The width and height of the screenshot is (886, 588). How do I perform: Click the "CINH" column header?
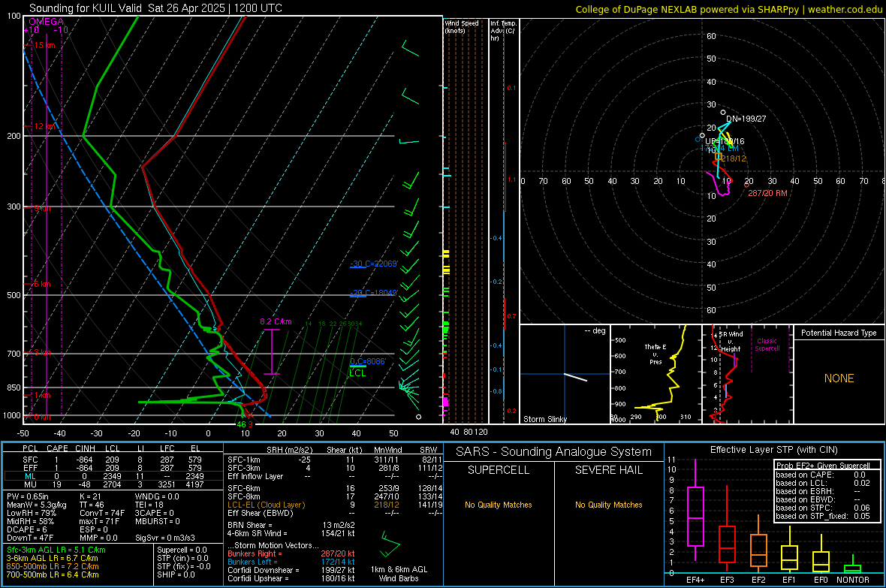(85, 448)
